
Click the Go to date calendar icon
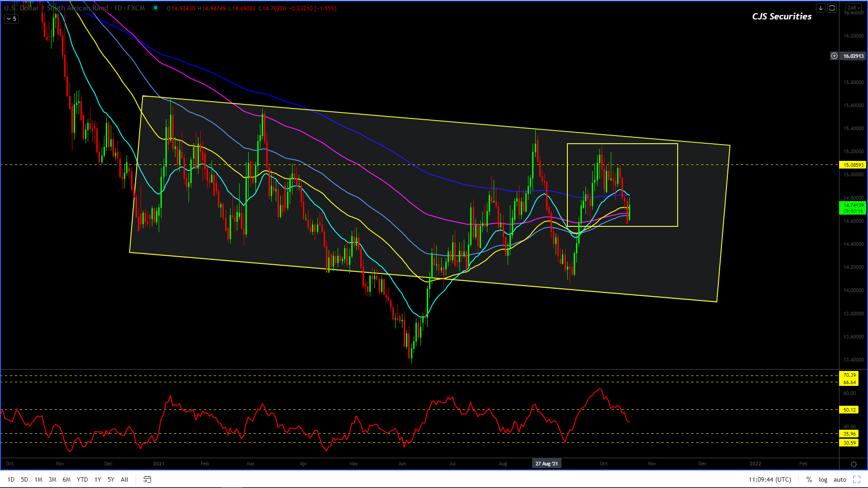click(x=147, y=479)
